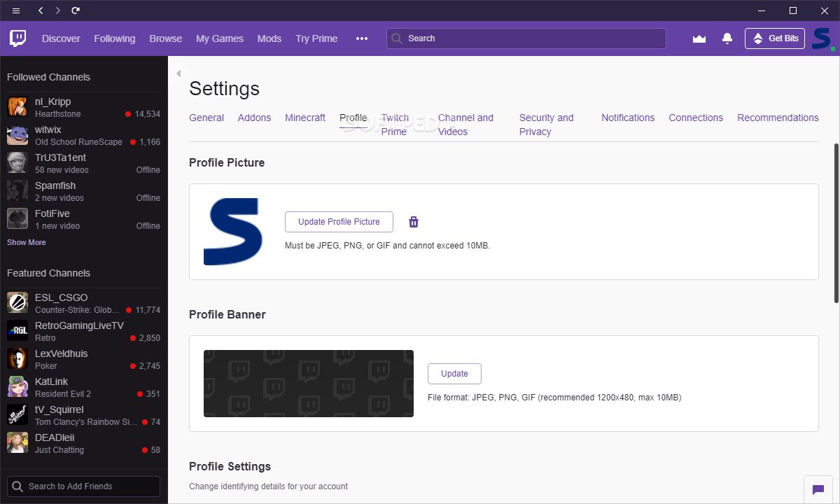Click the settings page vertical scrollbar
This screenshot has width=840, height=504.
pos(836,223)
